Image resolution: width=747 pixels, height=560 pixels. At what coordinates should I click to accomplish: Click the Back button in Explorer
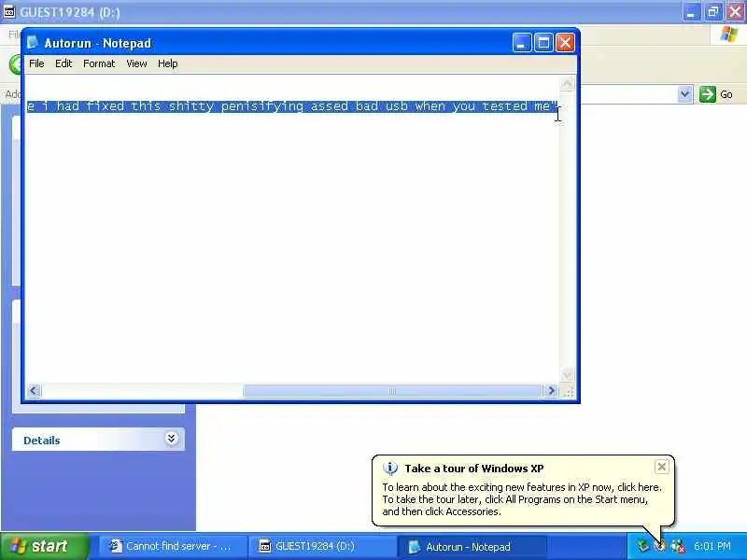pyautogui.click(x=15, y=64)
